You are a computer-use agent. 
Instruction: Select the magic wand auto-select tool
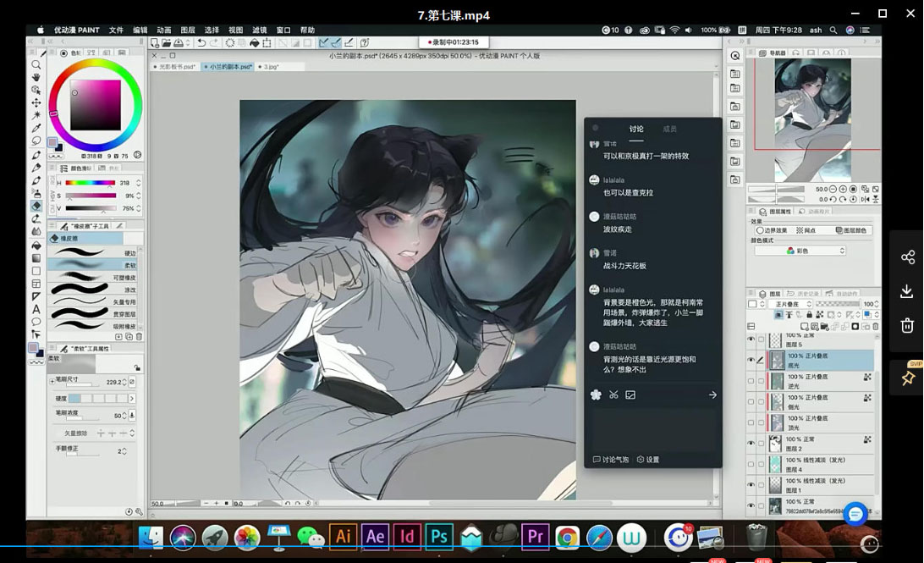[36, 115]
